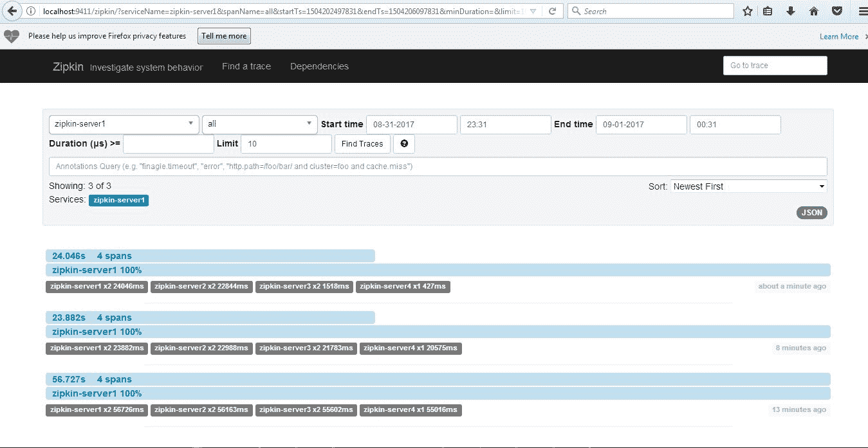868x448 pixels.
Task: Click the magnifier in the search box
Action: 576,11
